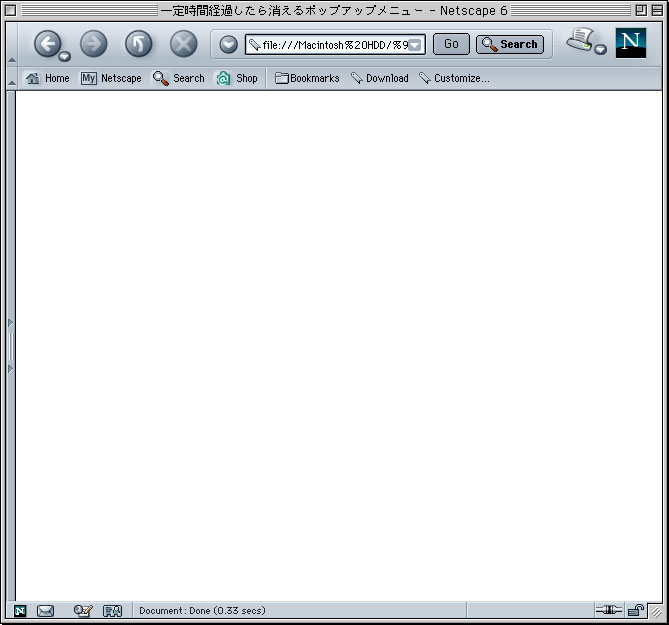This screenshot has width=669, height=625.
Task: Click the Netscape N logo throbber
Action: point(631,43)
